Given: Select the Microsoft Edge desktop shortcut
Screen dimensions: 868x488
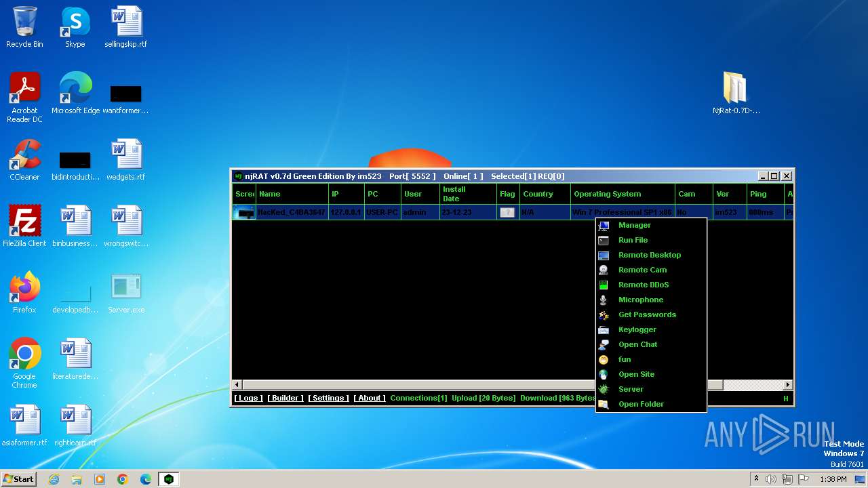Looking at the screenshot, I should point(76,94).
